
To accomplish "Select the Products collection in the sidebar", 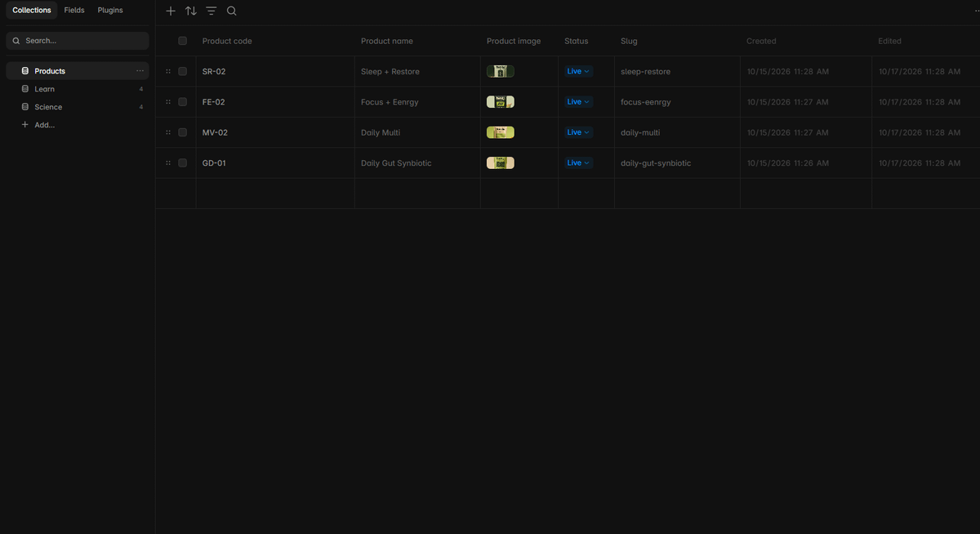I will pos(78,71).
